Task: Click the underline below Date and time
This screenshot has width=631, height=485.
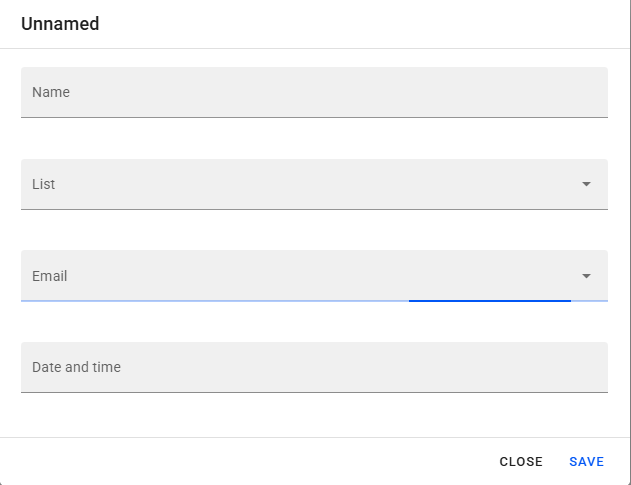Action: (x=314, y=392)
